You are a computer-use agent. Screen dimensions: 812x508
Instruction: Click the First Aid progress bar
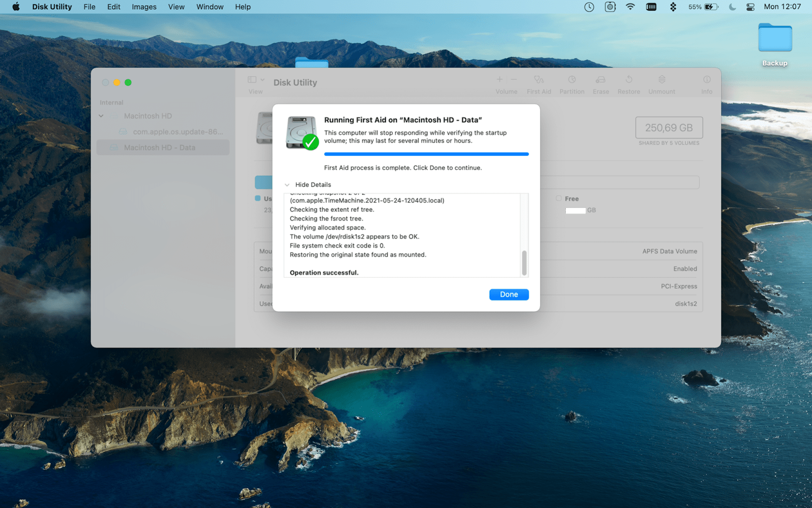tap(426, 153)
